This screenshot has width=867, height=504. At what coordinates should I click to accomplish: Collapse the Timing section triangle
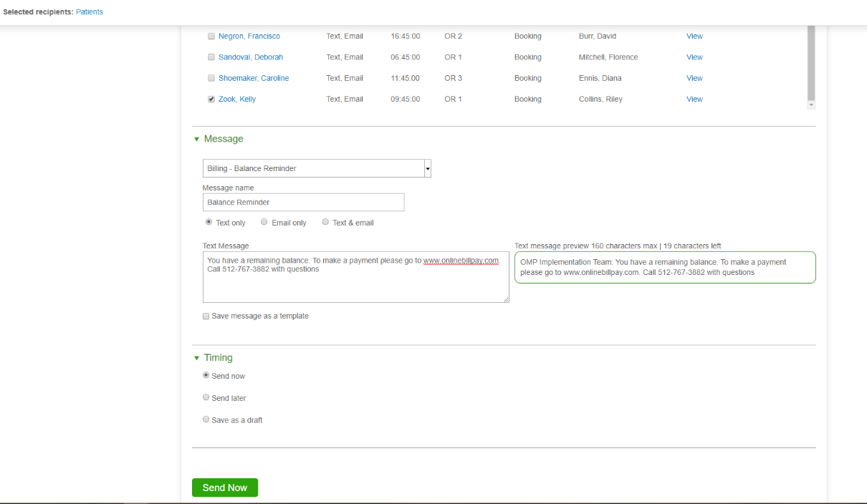pyautogui.click(x=196, y=358)
